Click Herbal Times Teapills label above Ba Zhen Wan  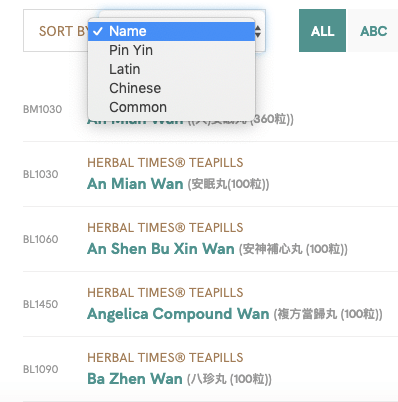coord(165,358)
